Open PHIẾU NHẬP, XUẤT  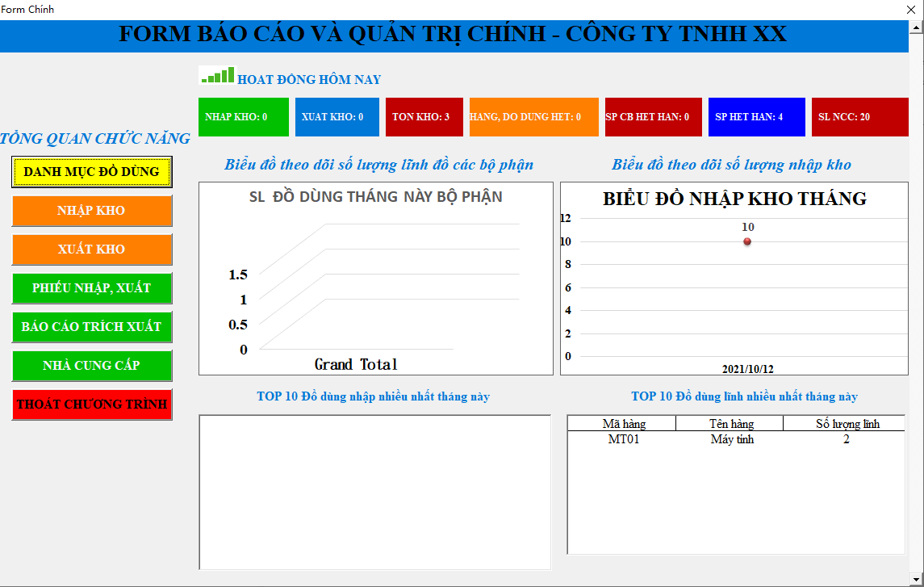tap(92, 288)
